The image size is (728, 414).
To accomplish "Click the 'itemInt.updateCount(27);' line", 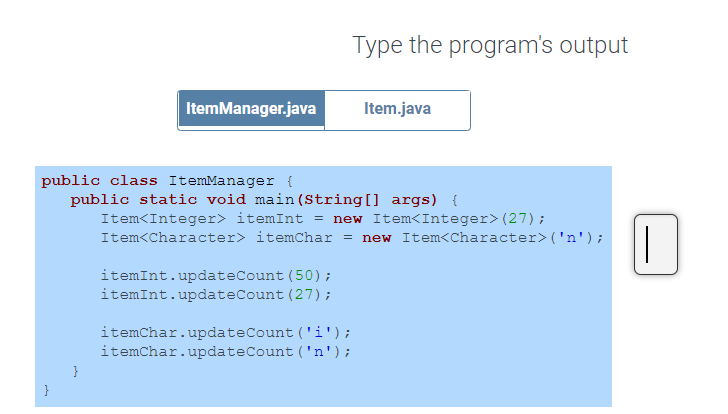I will point(216,295).
